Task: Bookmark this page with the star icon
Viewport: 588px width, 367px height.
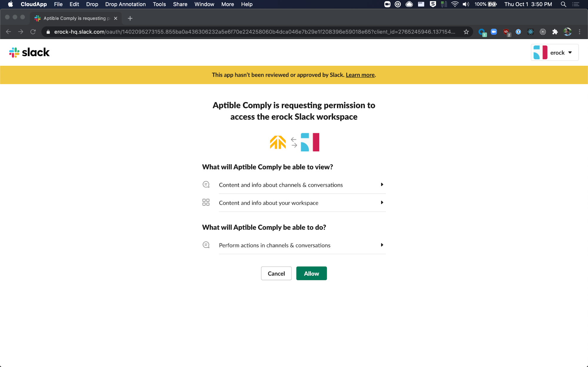Action: coord(466,32)
